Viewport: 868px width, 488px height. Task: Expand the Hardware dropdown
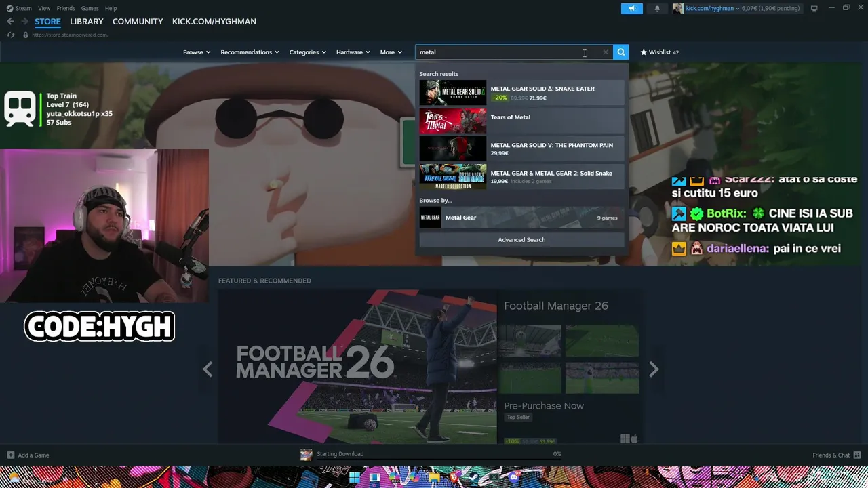tap(353, 52)
